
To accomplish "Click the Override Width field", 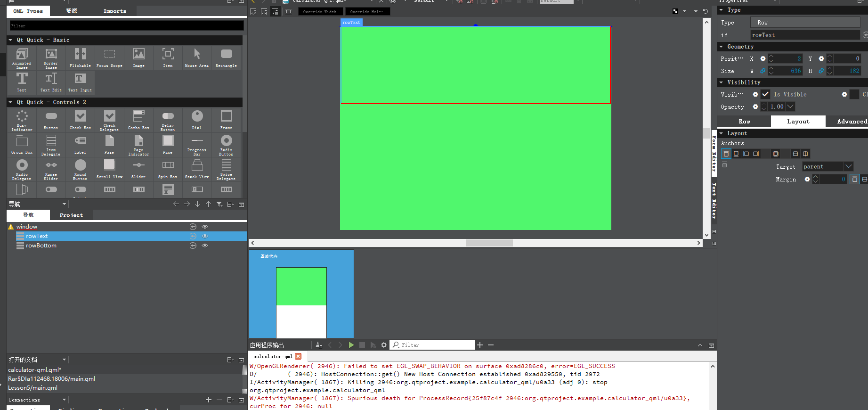I will [320, 11].
